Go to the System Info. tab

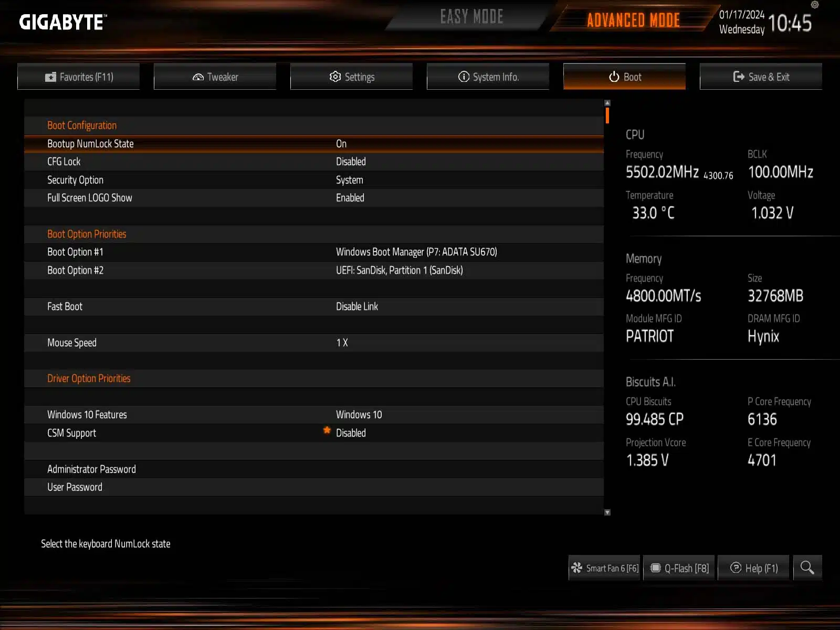pyautogui.click(x=488, y=77)
